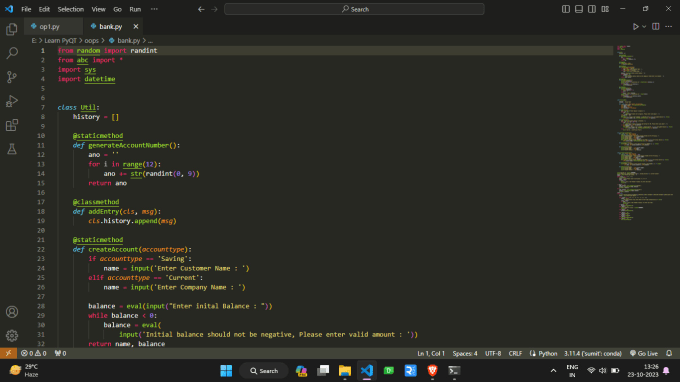Customize layout icon in title bar
The width and height of the screenshot is (680, 382).
point(605,9)
